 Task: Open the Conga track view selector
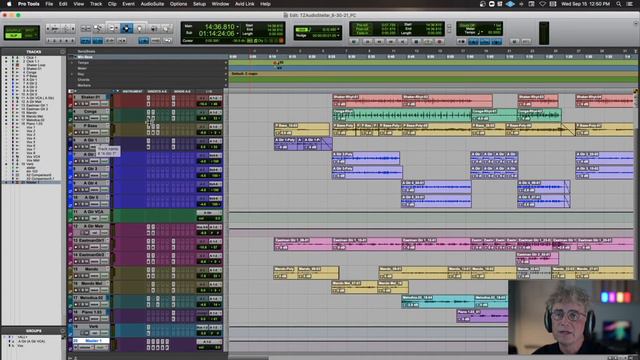(x=95, y=118)
